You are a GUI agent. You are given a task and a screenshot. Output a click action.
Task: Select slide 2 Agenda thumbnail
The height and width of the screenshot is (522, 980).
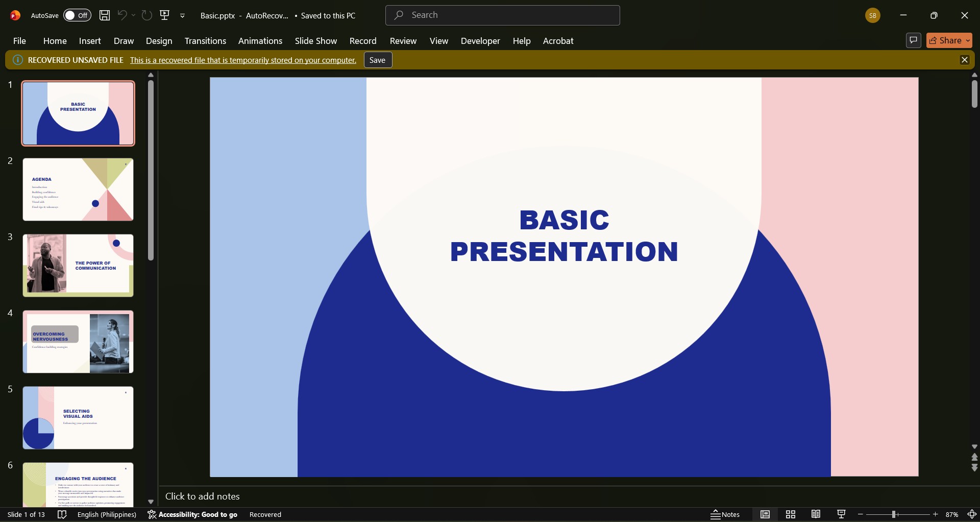click(x=78, y=189)
